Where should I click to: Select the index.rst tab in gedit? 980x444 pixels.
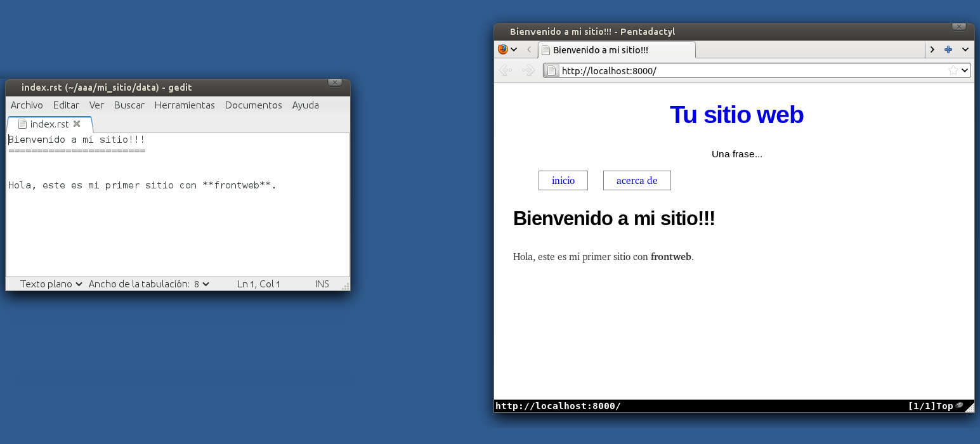click(x=49, y=124)
